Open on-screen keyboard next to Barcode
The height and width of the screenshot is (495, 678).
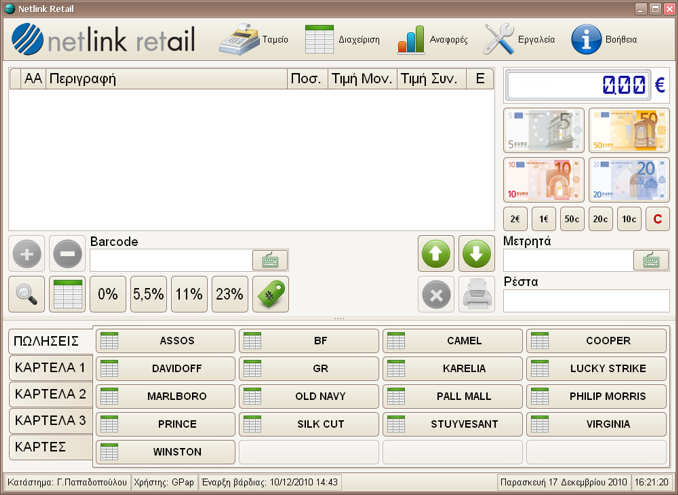(270, 260)
